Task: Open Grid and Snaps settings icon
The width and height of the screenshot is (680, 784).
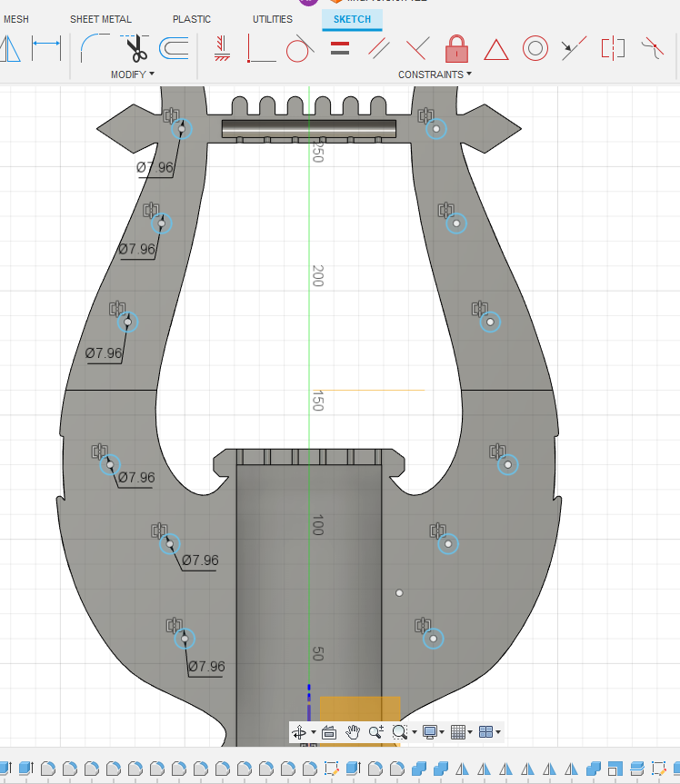Action: 458,732
